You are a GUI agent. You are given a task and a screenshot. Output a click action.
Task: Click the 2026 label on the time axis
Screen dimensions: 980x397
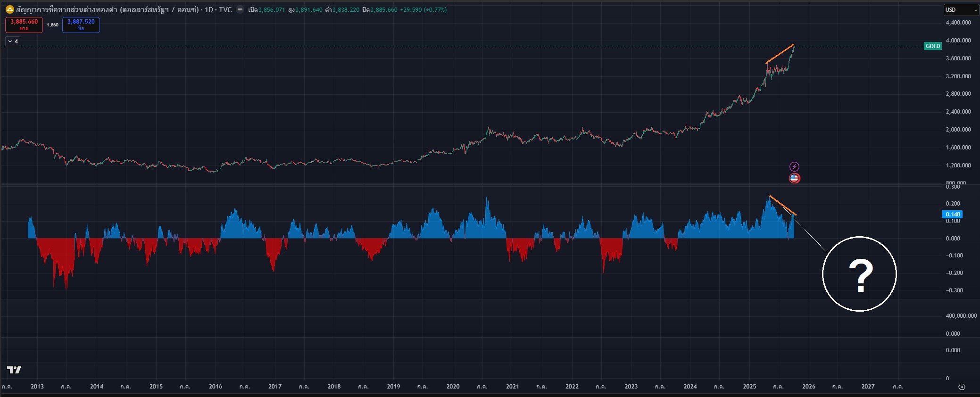click(x=809, y=387)
